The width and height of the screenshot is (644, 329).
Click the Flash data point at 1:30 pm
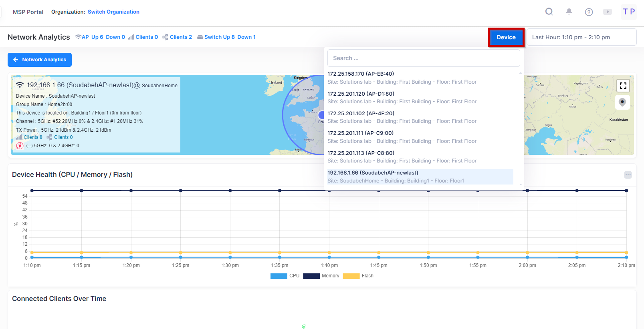[230, 253]
